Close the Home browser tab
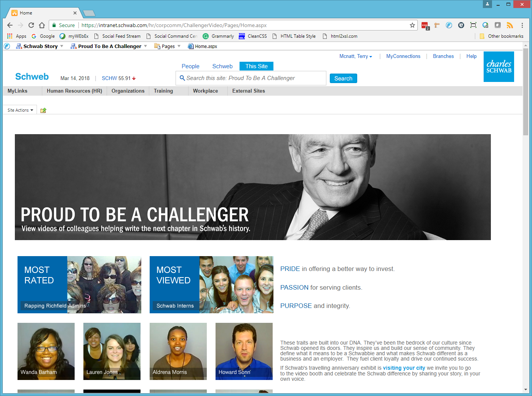The width and height of the screenshot is (532, 396). (75, 13)
